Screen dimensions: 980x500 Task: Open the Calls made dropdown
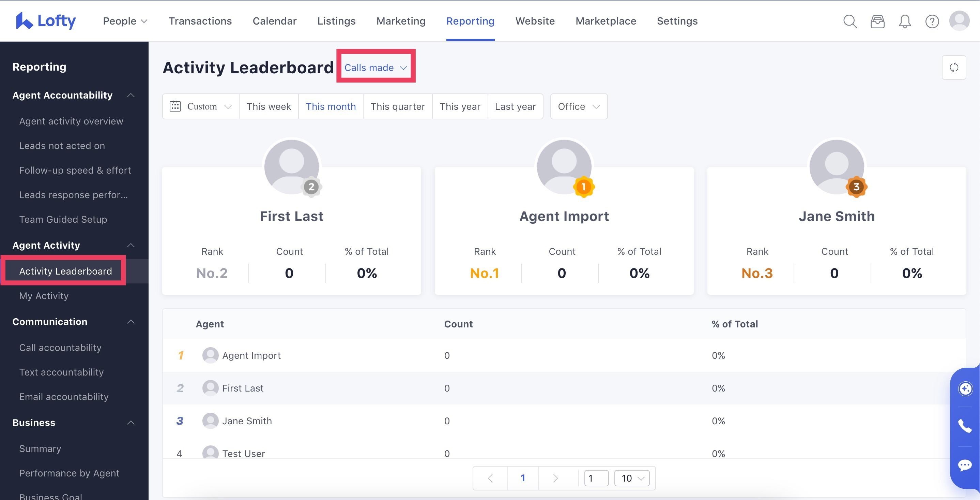coord(376,68)
